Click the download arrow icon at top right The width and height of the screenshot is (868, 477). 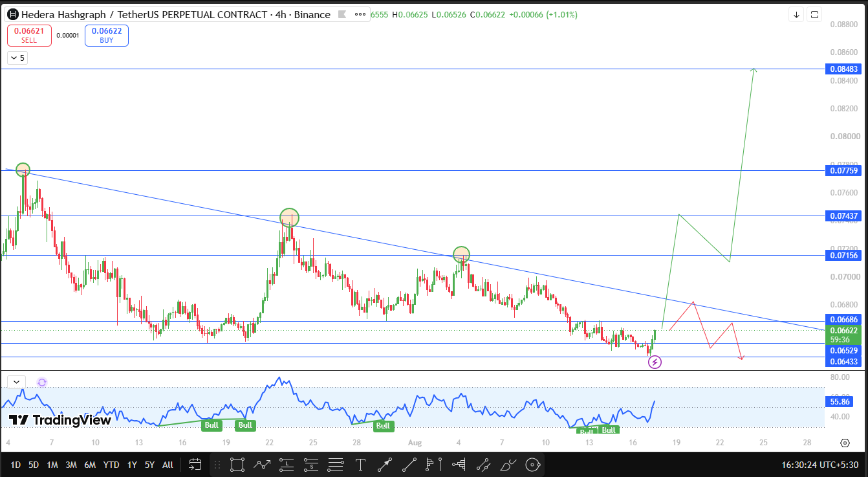796,14
